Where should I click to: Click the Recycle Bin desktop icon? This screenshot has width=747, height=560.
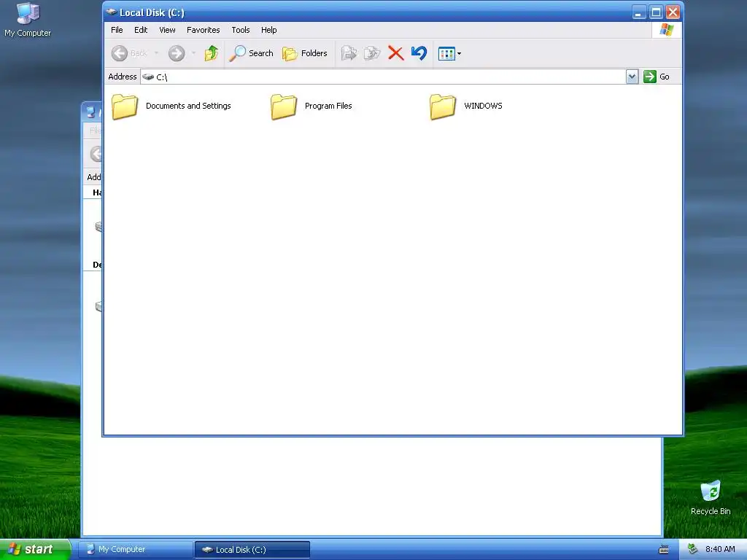click(x=711, y=498)
